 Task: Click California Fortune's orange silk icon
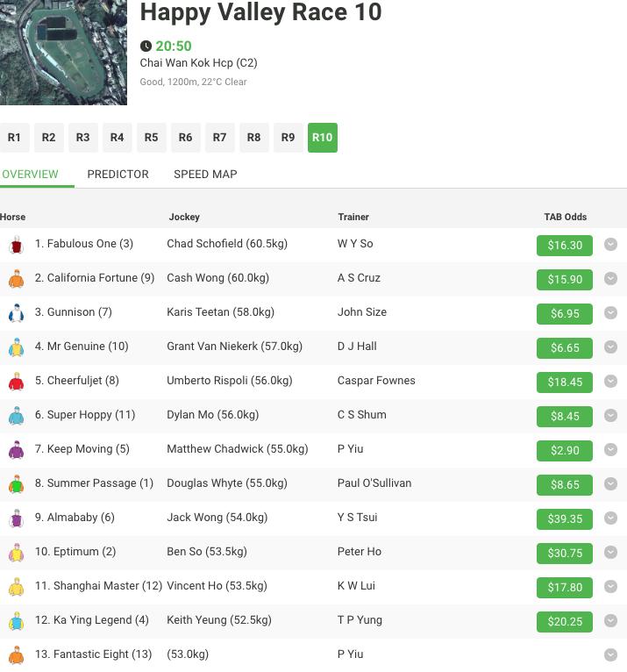[x=16, y=279]
